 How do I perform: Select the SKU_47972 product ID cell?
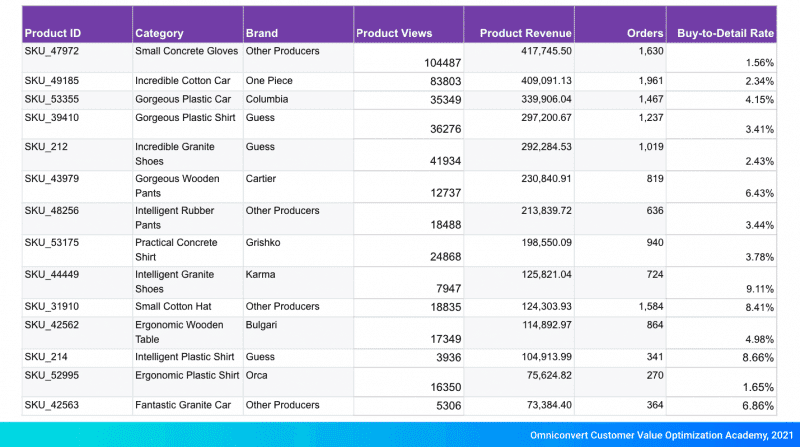[52, 50]
